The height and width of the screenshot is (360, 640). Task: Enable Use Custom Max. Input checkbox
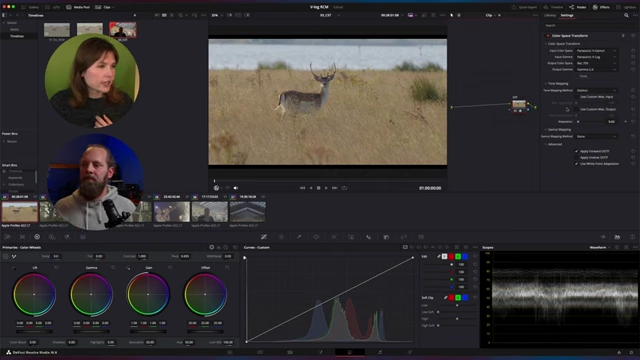(577, 97)
